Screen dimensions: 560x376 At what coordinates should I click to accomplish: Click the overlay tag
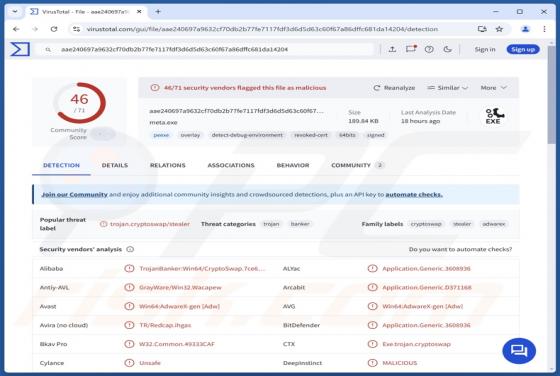click(190, 135)
